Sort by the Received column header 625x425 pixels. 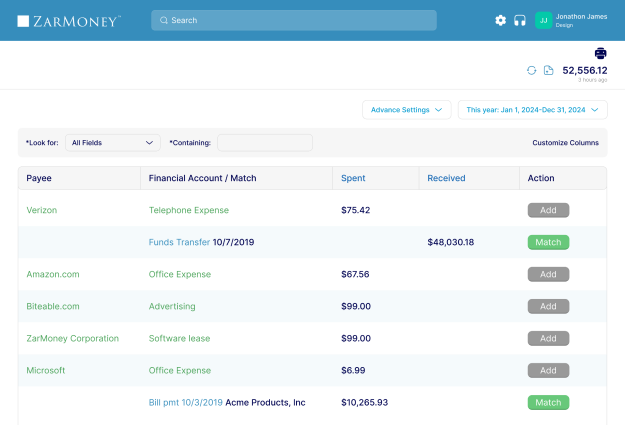click(446, 178)
